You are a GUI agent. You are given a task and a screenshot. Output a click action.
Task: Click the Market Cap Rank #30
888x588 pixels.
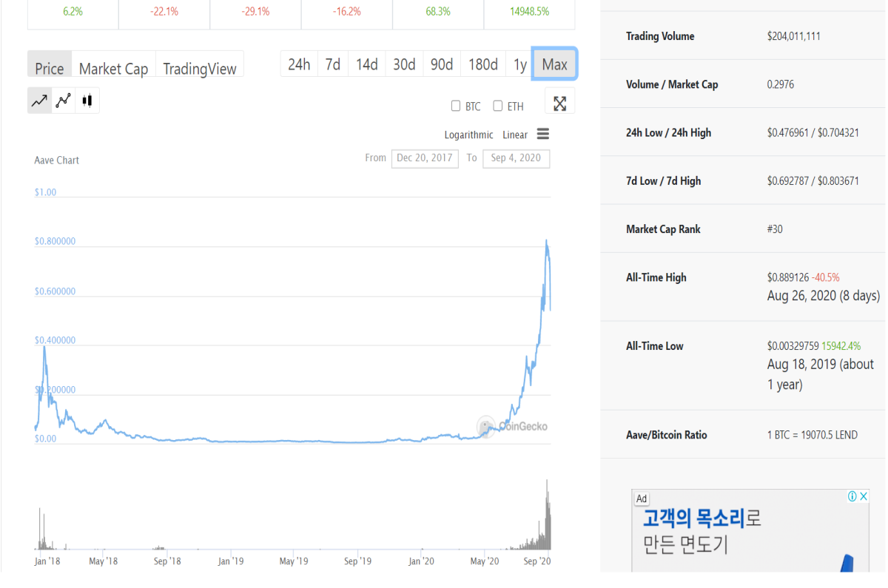pyautogui.click(x=775, y=229)
